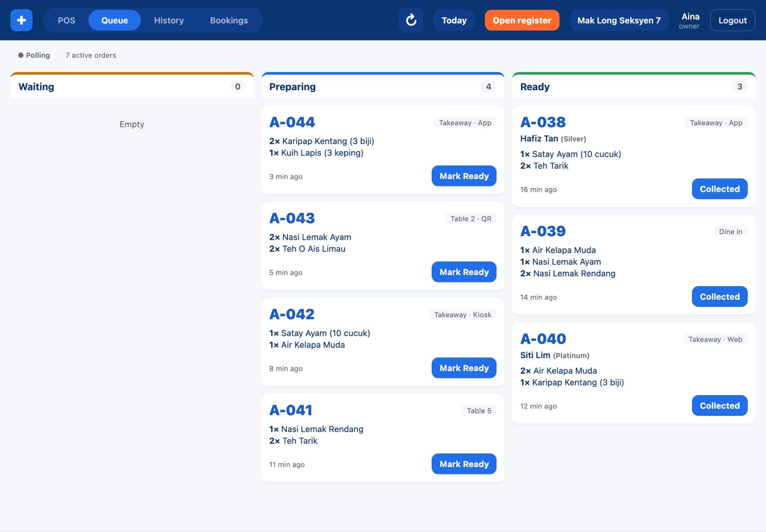Click the 3 min ago timestamp

(x=286, y=176)
